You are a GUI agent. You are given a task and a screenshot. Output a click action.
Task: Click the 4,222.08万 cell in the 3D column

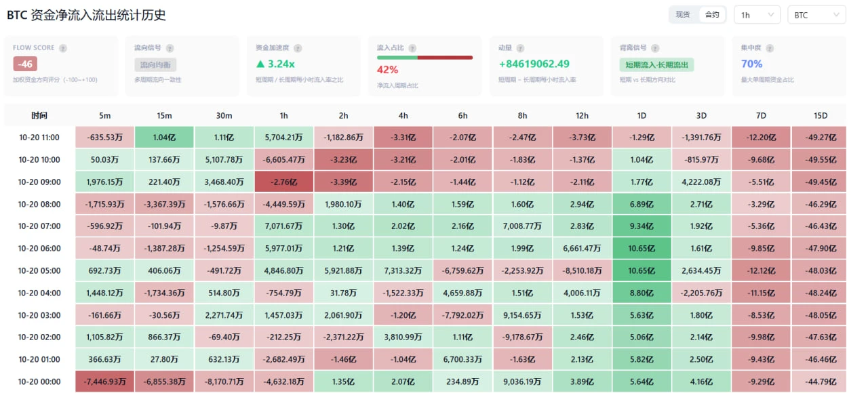point(702,182)
